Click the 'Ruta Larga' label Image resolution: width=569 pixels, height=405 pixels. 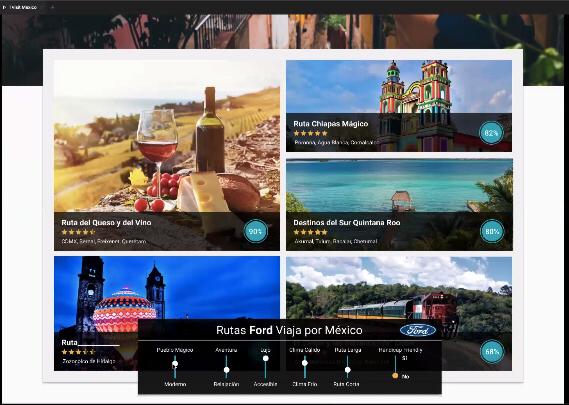click(347, 350)
